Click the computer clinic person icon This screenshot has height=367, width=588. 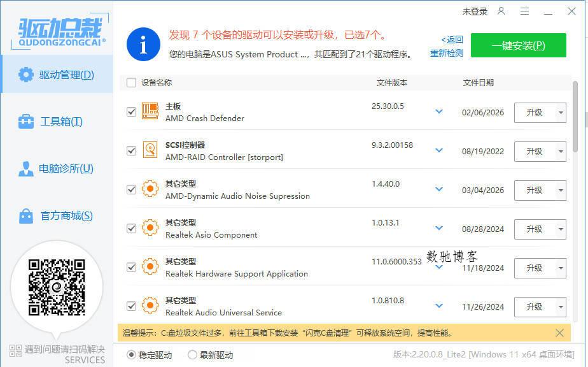tap(26, 169)
